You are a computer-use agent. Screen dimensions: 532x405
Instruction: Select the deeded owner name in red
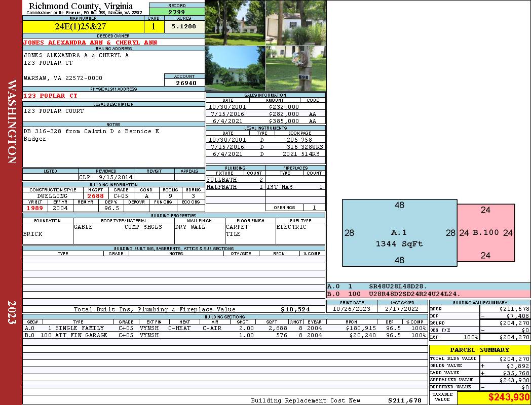tap(90, 43)
